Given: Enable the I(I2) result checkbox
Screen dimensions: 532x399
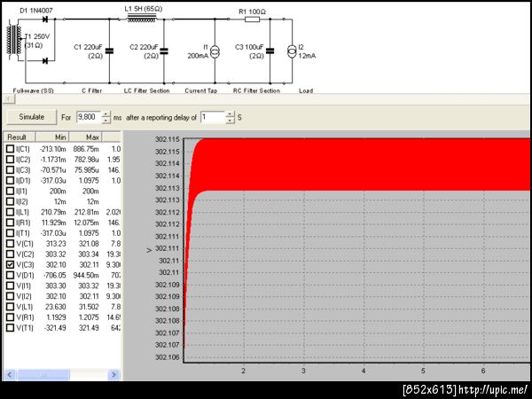Looking at the screenshot, I should (x=10, y=201).
